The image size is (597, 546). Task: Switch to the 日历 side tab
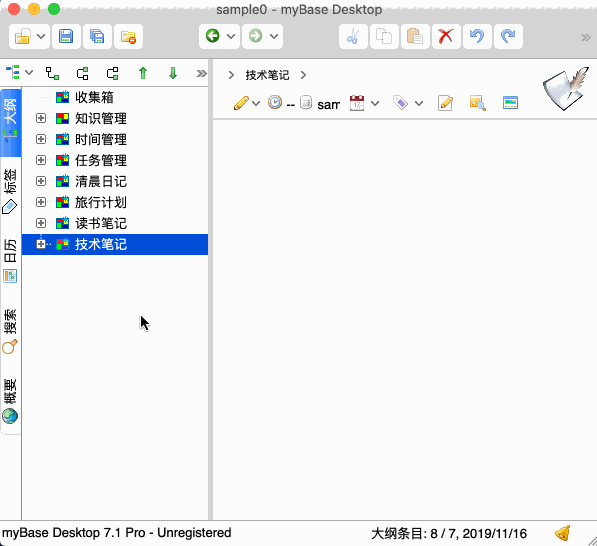(x=11, y=261)
